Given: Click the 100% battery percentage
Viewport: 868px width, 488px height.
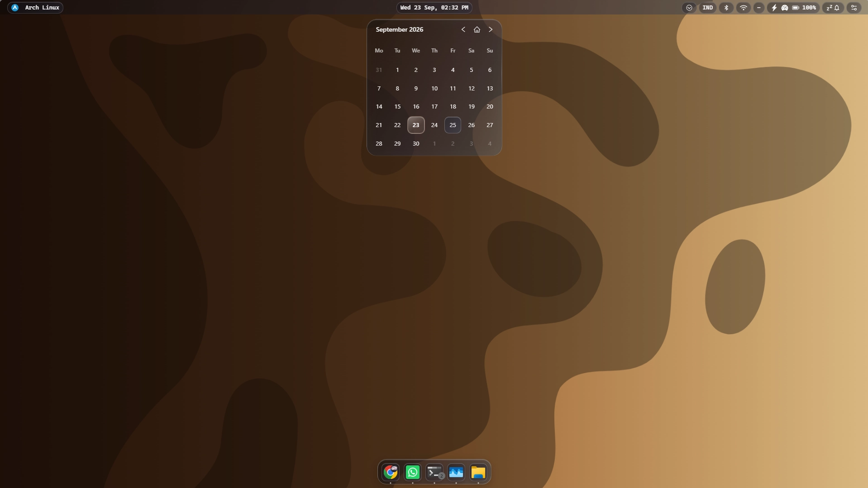Looking at the screenshot, I should click(809, 8).
